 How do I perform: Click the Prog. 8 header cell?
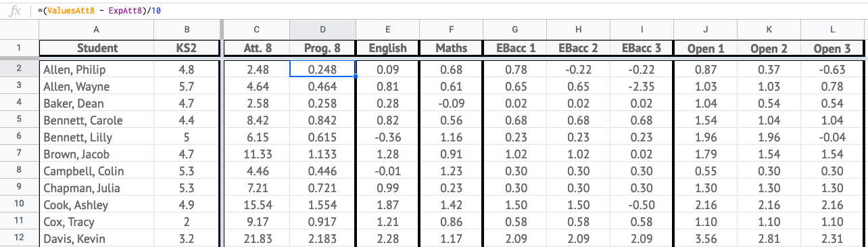coord(322,48)
